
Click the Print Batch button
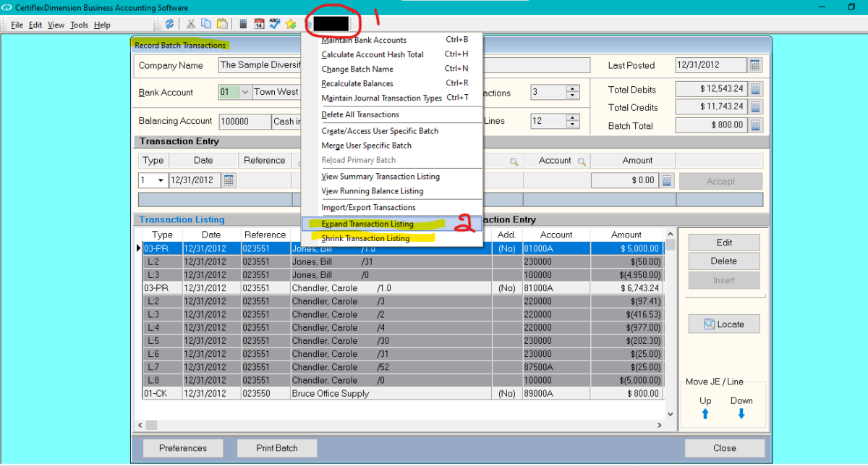(276, 447)
